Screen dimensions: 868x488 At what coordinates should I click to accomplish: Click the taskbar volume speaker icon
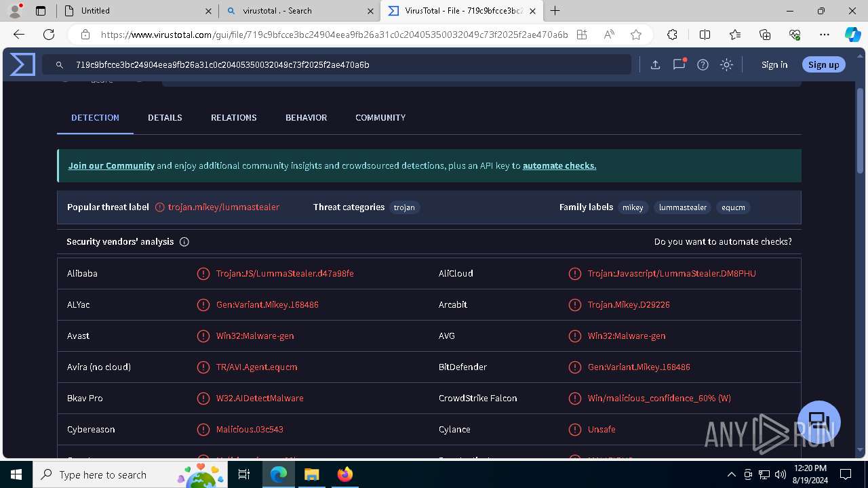pyautogui.click(x=780, y=474)
